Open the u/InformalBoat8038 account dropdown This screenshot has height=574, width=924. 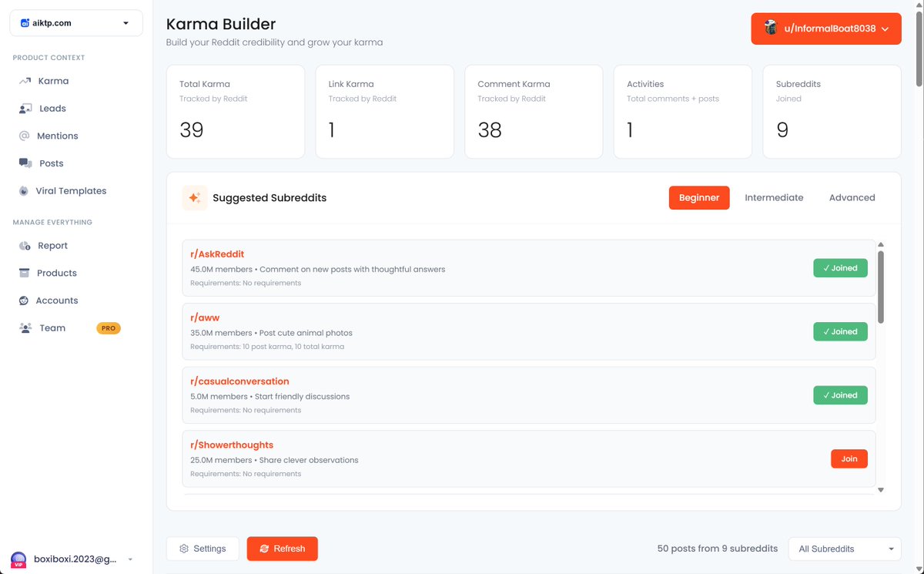(x=826, y=29)
